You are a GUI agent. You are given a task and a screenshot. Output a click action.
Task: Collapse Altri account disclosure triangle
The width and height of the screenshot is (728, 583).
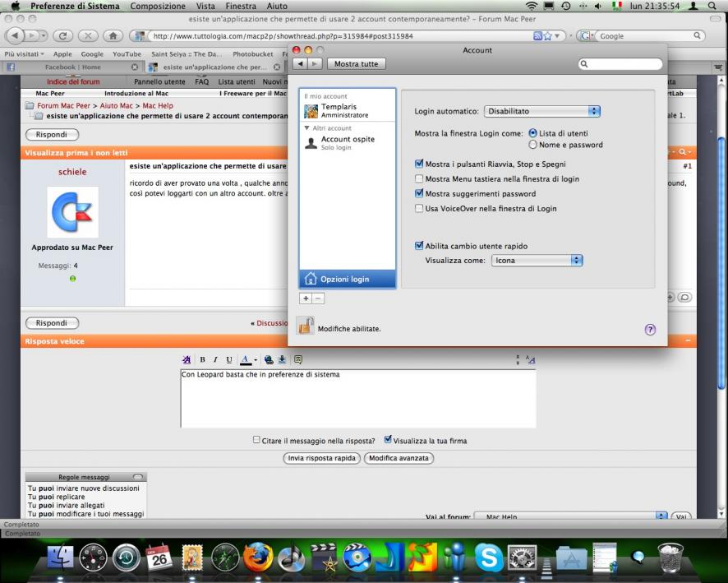306,127
